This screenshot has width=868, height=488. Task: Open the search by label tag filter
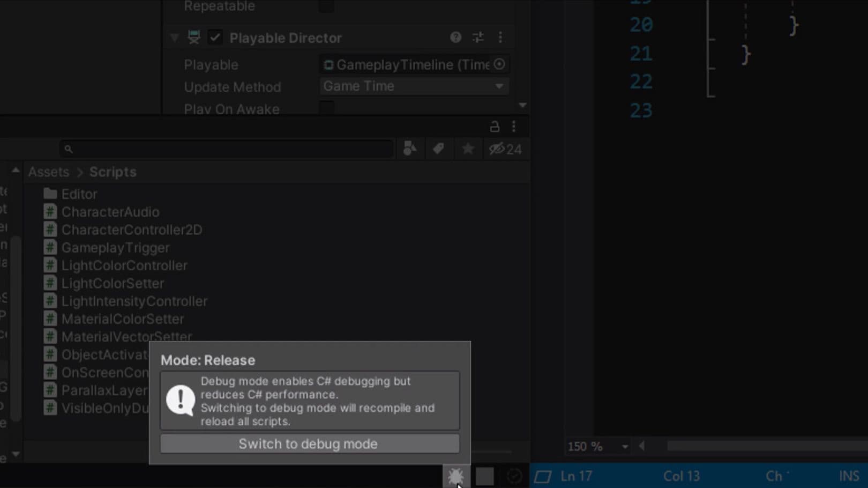click(439, 149)
